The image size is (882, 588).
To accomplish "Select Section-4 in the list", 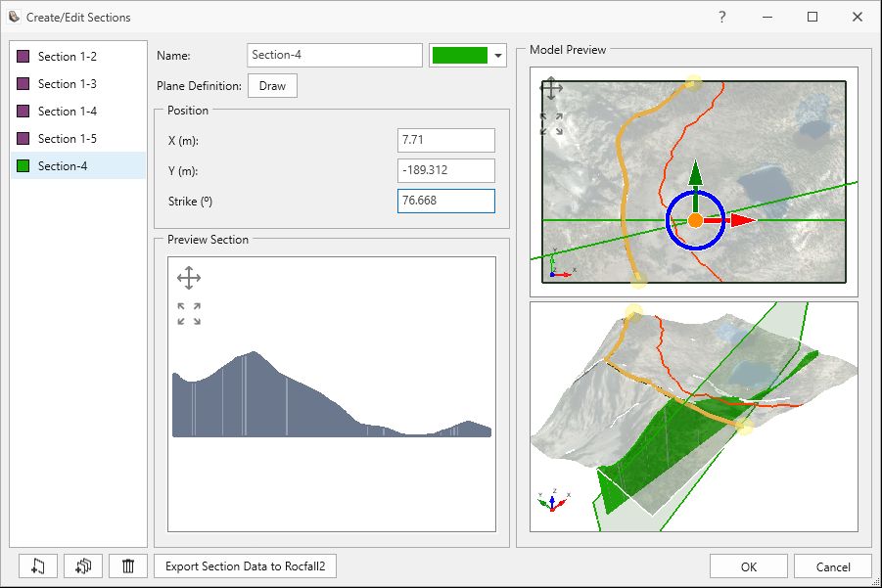I will 78,165.
